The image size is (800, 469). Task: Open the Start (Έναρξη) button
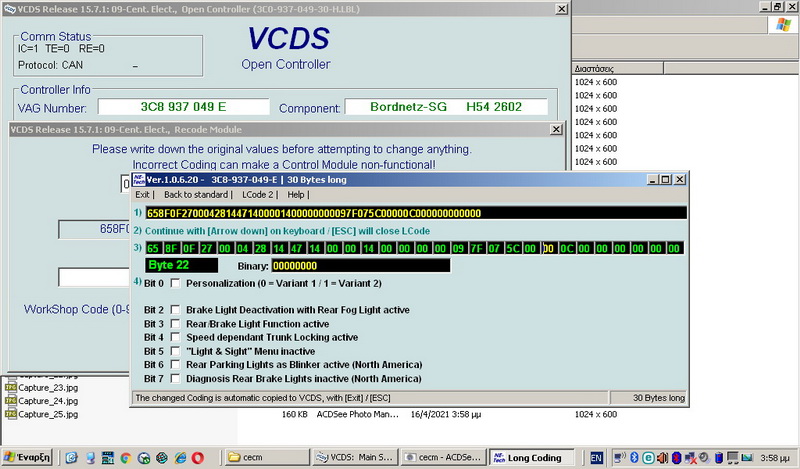(x=27, y=457)
